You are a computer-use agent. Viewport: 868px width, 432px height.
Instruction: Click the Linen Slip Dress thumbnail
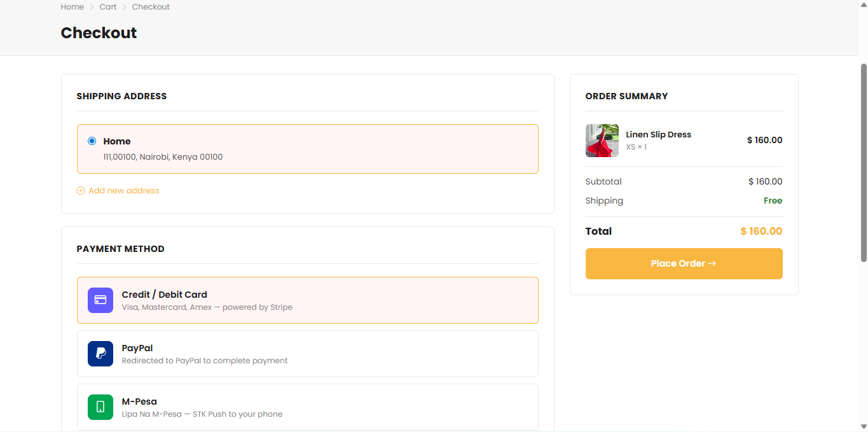602,141
